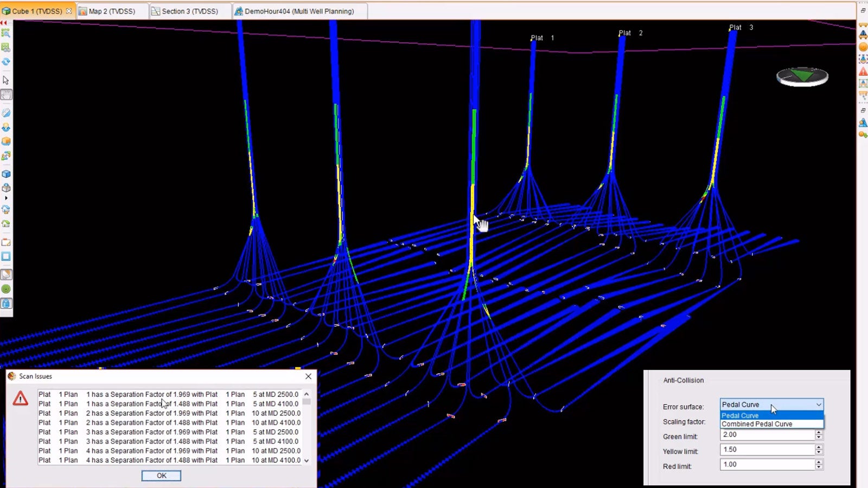Select issue row: Plan 3, Separation Factor 1.969
The height and width of the screenshot is (488, 868).
(x=169, y=432)
